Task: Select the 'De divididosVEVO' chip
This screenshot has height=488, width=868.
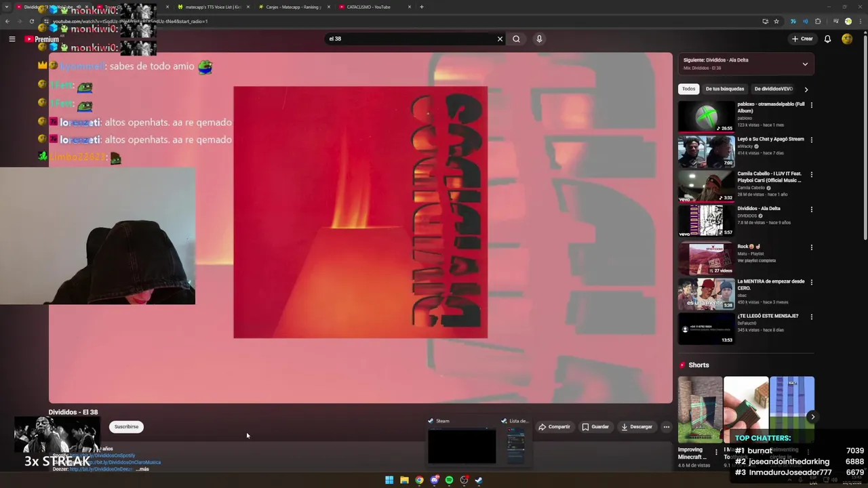Action: [x=773, y=89]
